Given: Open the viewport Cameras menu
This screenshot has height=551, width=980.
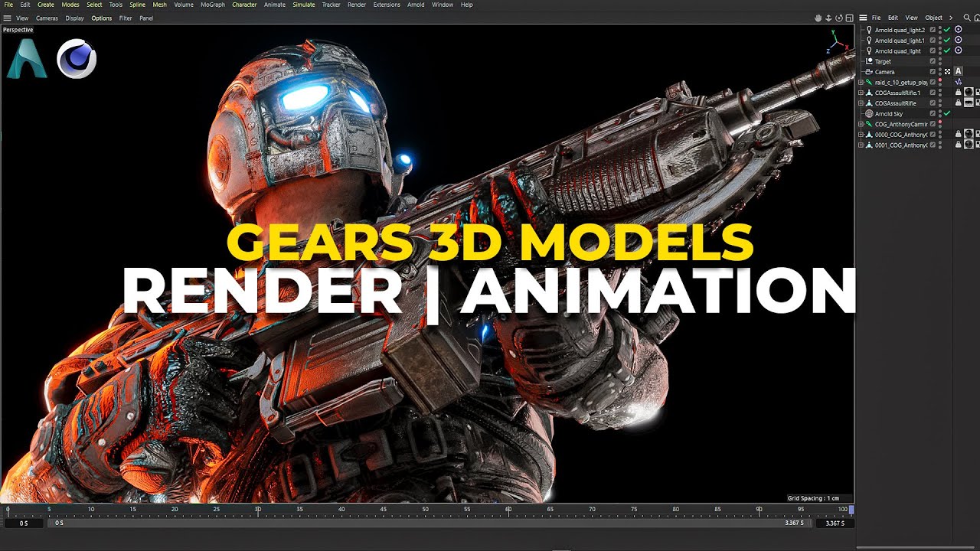Looking at the screenshot, I should (x=47, y=18).
